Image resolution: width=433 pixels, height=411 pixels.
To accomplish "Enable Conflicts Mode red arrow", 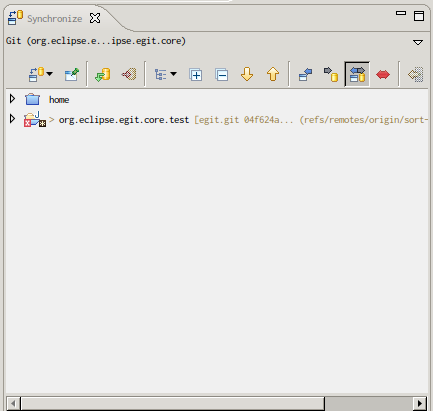I will pyautogui.click(x=383, y=74).
